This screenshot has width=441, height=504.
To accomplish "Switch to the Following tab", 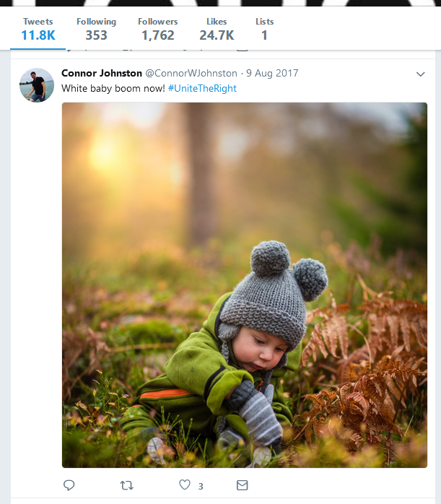I will click(x=96, y=29).
